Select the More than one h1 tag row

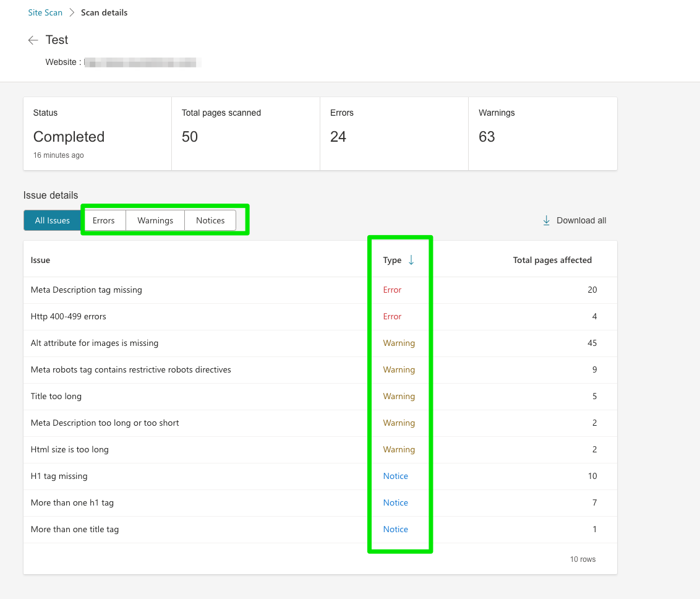(72, 502)
